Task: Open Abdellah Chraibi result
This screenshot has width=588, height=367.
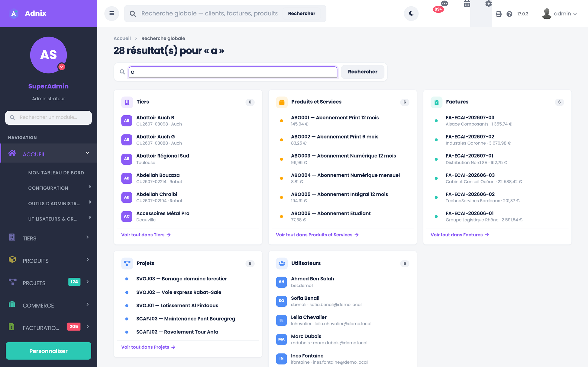Action: [x=188, y=197]
